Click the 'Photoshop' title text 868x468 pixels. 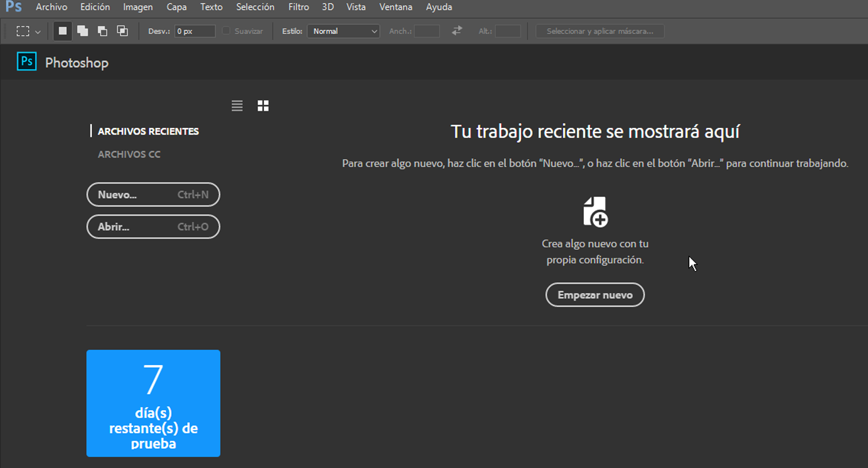click(x=77, y=63)
